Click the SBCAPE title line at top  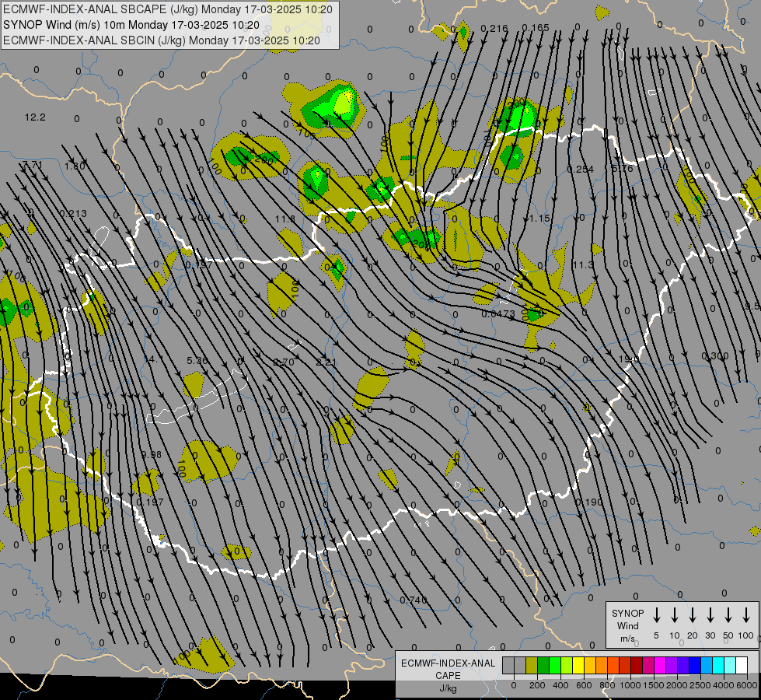(168, 9)
